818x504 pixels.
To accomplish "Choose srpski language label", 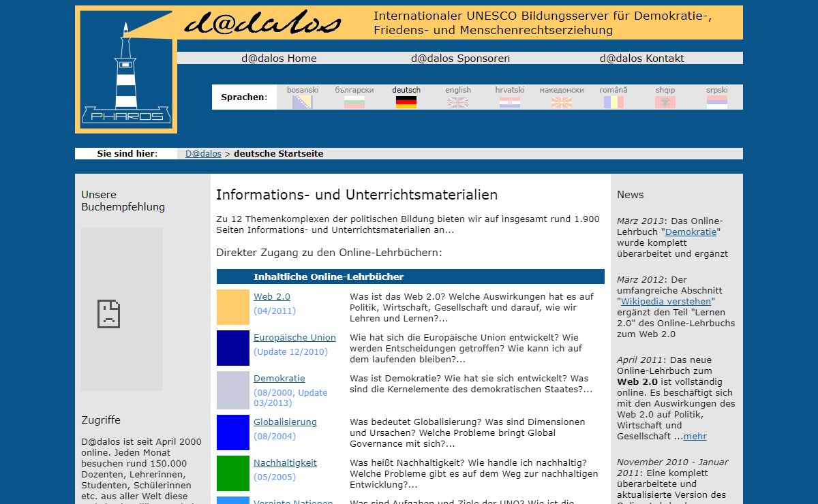I will [x=717, y=90].
